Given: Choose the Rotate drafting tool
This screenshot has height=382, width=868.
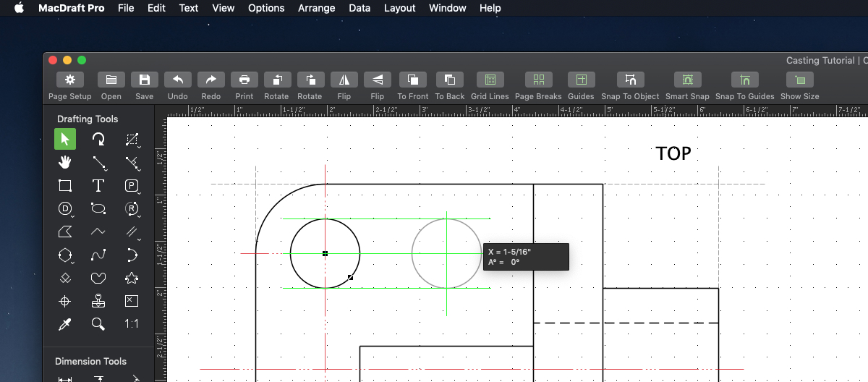Looking at the screenshot, I should click(x=98, y=139).
